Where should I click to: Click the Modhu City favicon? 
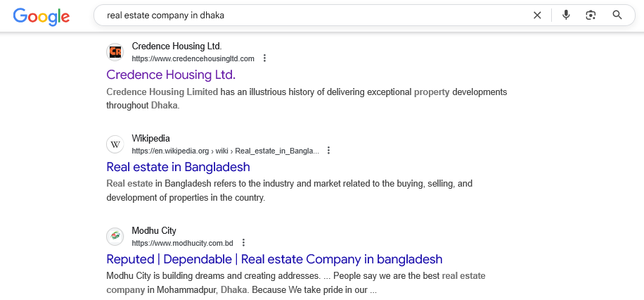coord(115,237)
